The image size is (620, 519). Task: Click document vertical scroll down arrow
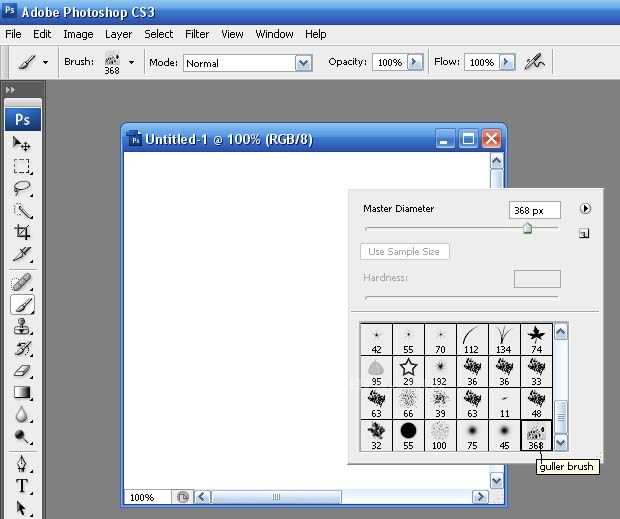pyautogui.click(x=496, y=481)
